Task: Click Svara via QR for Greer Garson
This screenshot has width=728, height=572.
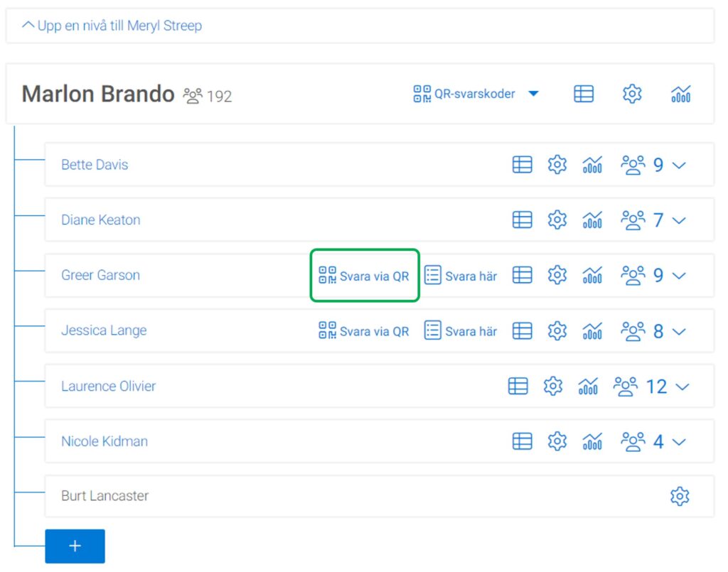Action: pyautogui.click(x=364, y=276)
